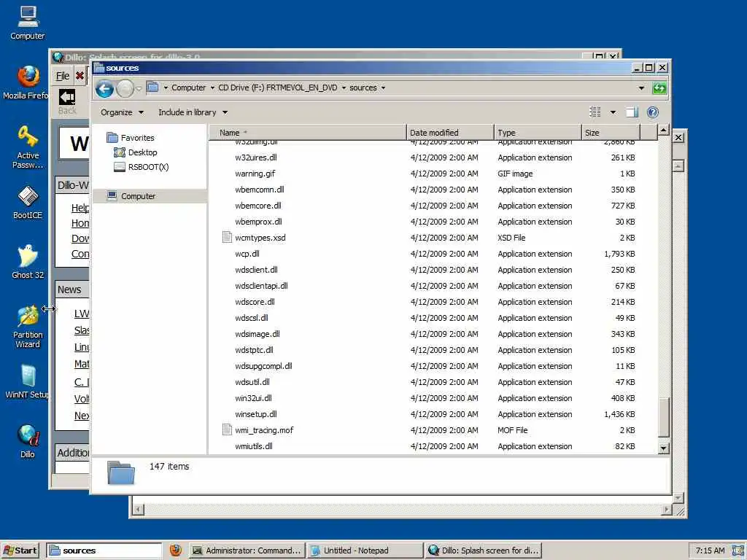Open the Organize dropdown menu

[122, 112]
